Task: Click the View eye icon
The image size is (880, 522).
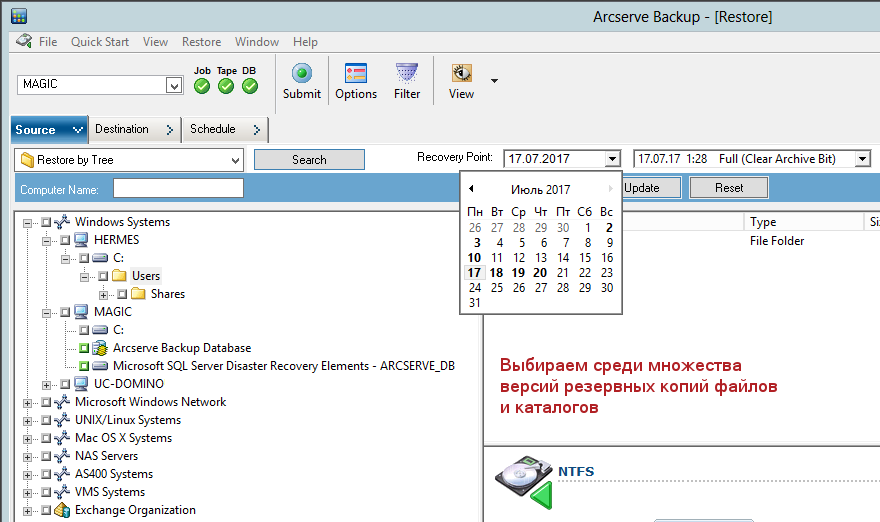Action: pyautogui.click(x=461, y=73)
